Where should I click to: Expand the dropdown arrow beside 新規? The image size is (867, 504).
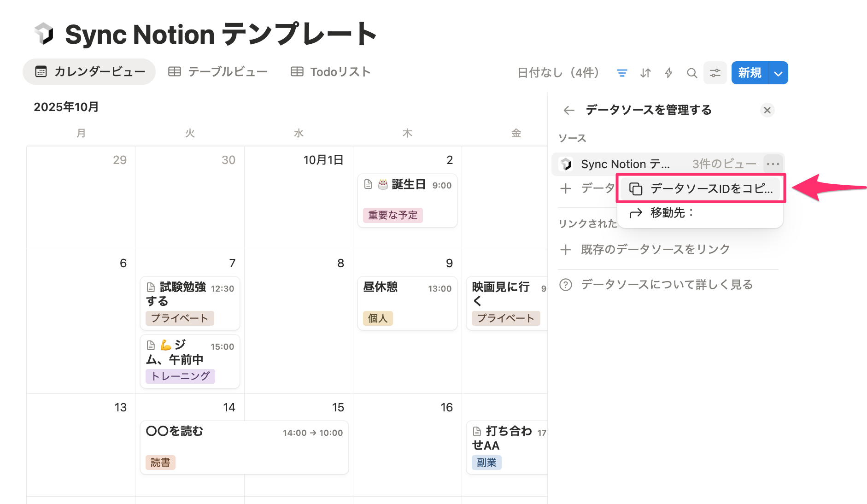pyautogui.click(x=778, y=73)
